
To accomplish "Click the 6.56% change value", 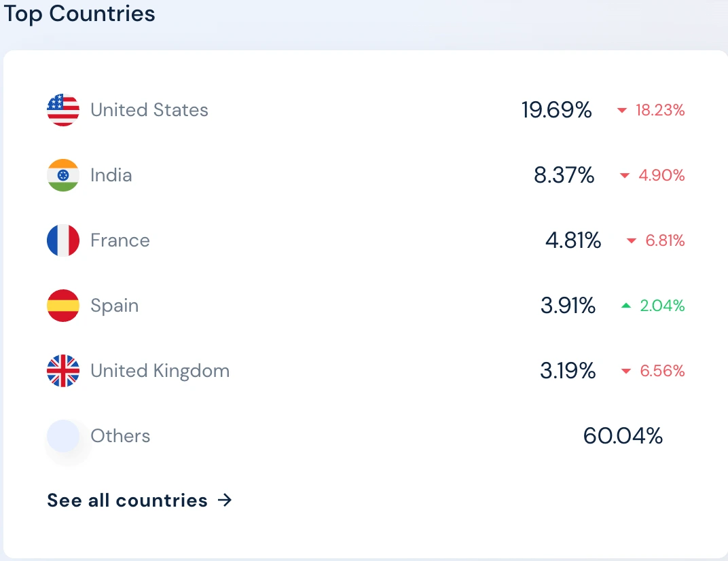I will 662,371.
